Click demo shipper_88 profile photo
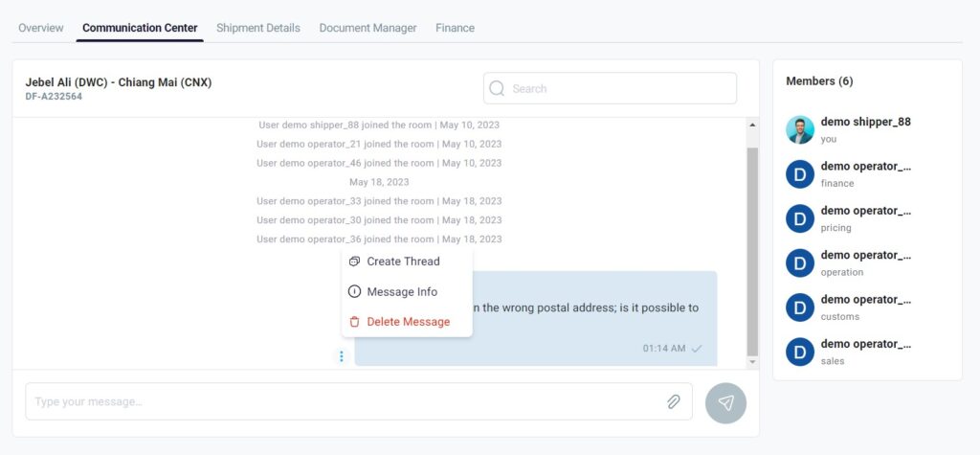Screen dimensions: 980x455 click(800, 129)
